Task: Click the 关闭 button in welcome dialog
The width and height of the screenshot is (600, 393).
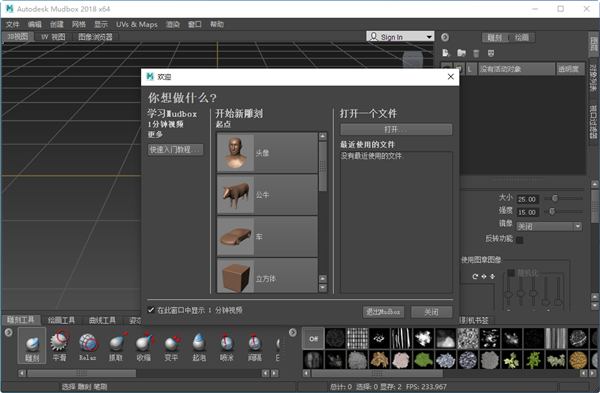Action: point(431,312)
